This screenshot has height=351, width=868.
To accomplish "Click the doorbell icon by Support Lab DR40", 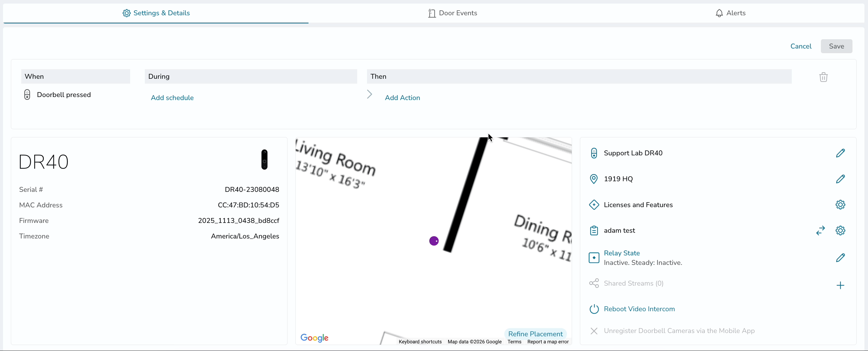I will 594,153.
